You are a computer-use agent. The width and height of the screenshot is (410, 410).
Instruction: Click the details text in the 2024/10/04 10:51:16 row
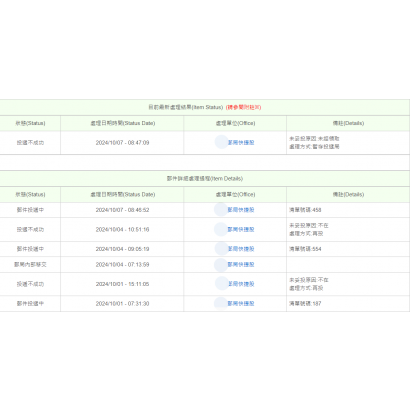click(x=309, y=230)
